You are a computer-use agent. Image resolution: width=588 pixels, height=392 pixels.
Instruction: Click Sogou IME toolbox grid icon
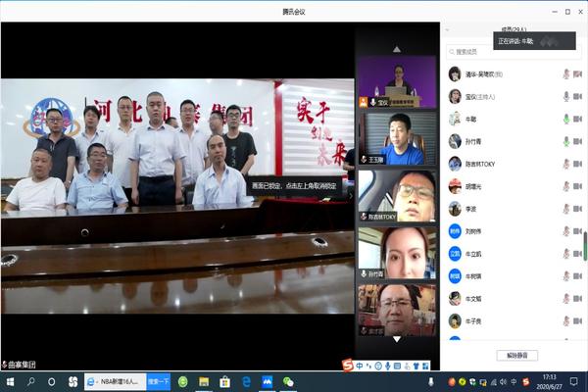tap(425, 366)
